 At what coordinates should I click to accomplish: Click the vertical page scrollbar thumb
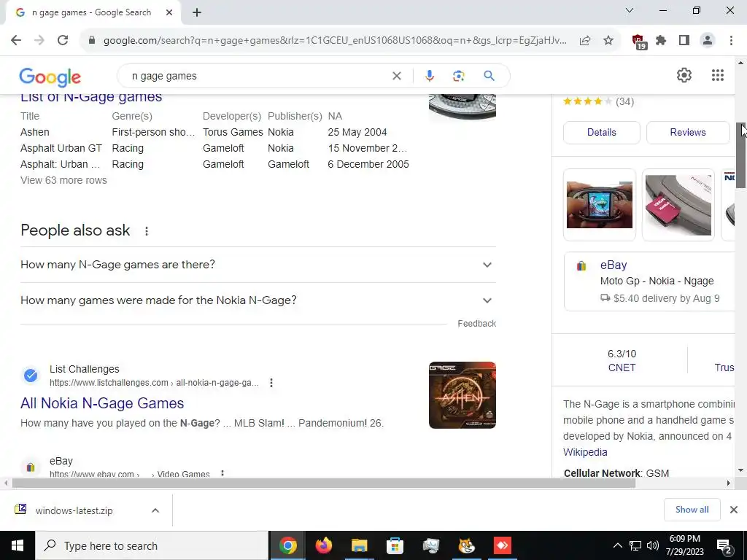(x=740, y=155)
